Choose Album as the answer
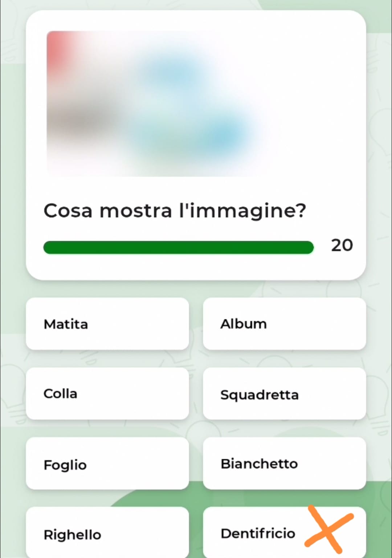The image size is (392, 558). click(284, 324)
